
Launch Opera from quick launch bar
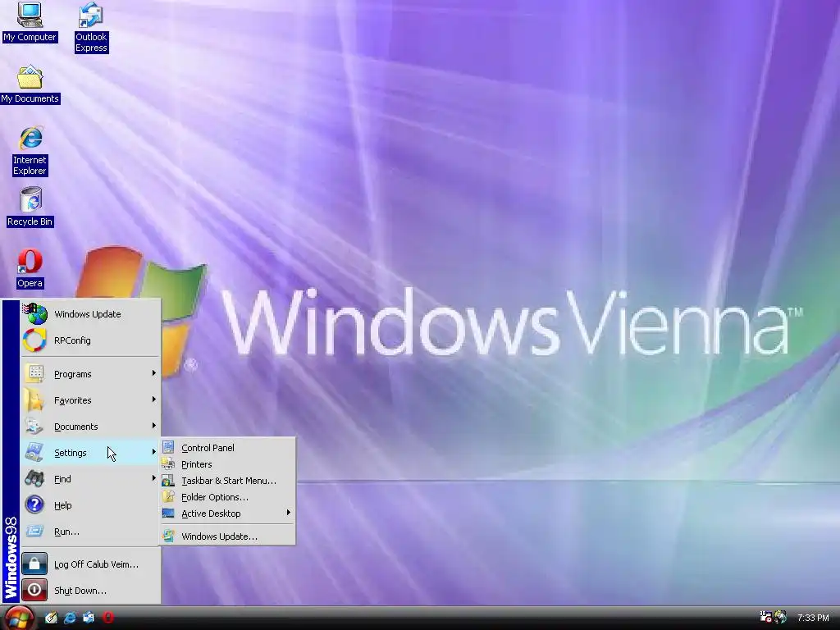tap(108, 618)
